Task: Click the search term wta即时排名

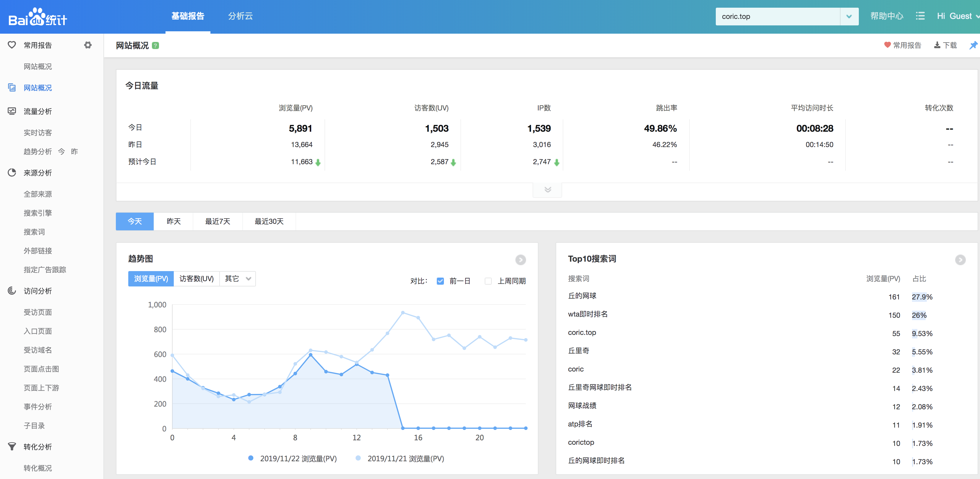Action: click(x=588, y=314)
